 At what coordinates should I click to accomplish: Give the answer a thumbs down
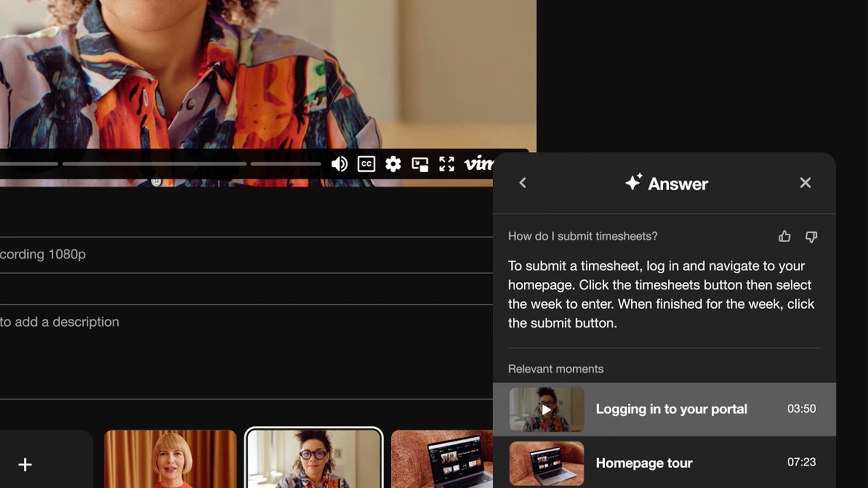pyautogui.click(x=811, y=236)
